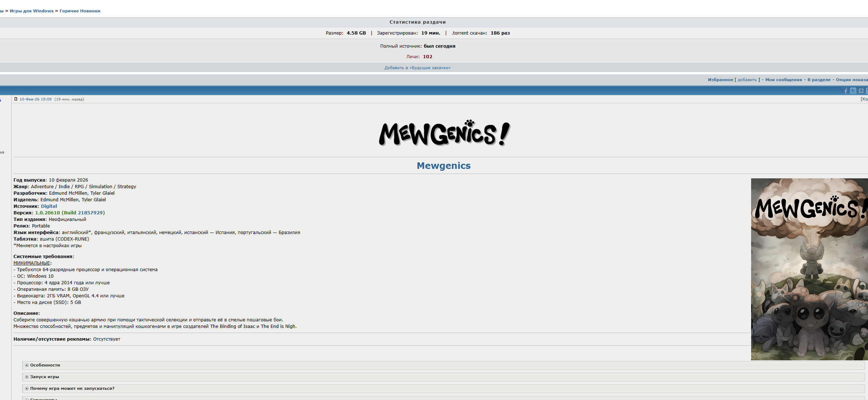Click the Mewgenics logo banner image
This screenshot has width=868, height=400.
444,133
